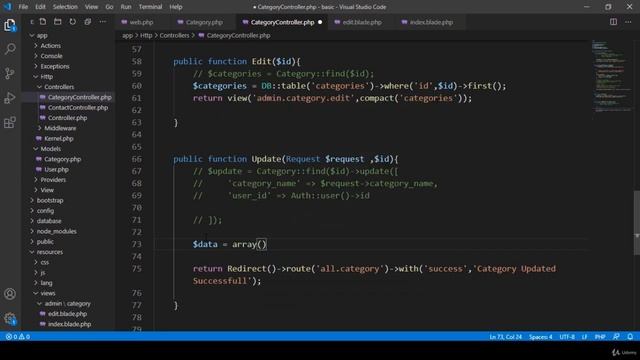
Task: Open the Selection menu
Action: point(65,7)
